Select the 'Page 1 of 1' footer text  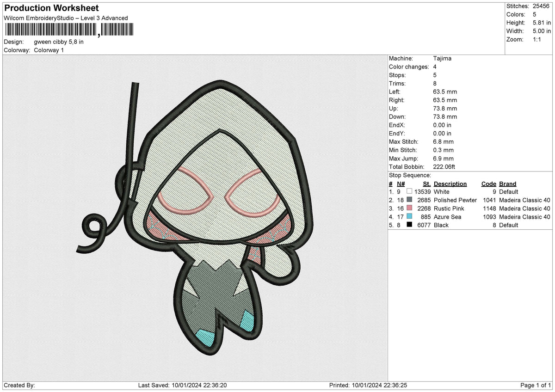coord(536,385)
